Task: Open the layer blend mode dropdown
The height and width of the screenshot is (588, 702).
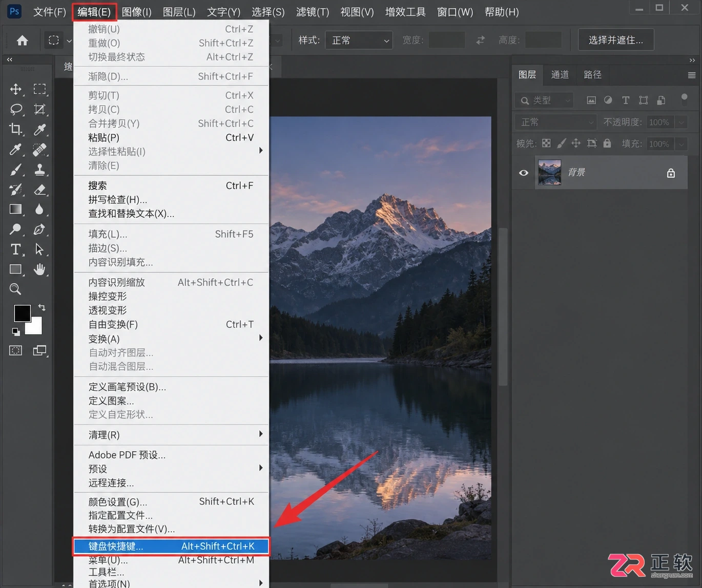Action: [556, 122]
